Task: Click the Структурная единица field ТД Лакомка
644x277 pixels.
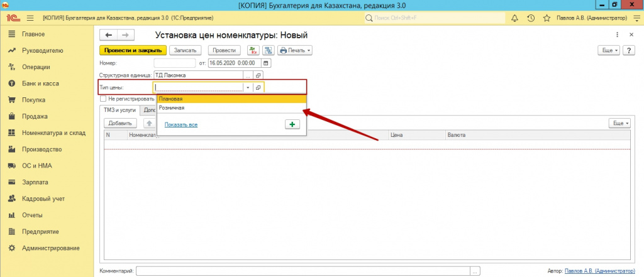Action: pyautogui.click(x=198, y=75)
